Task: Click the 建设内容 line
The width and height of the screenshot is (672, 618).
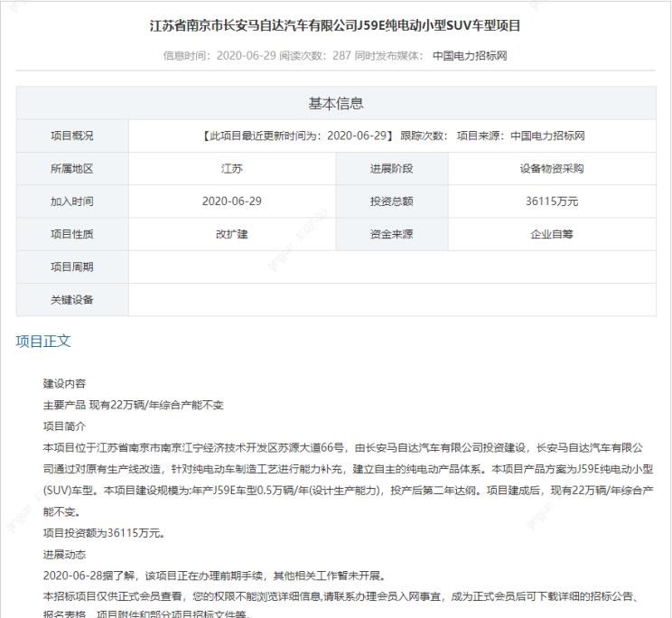Action: [64, 384]
